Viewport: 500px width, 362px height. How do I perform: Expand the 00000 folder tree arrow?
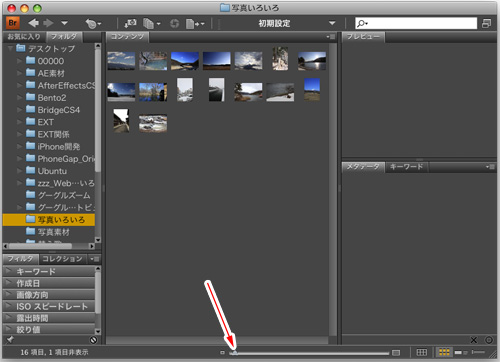19,61
